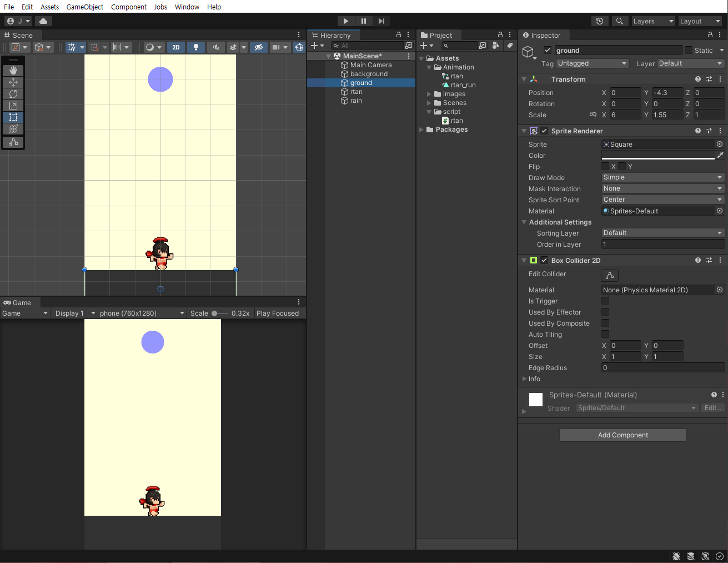
Task: Enable the Static checkbox
Action: (689, 50)
